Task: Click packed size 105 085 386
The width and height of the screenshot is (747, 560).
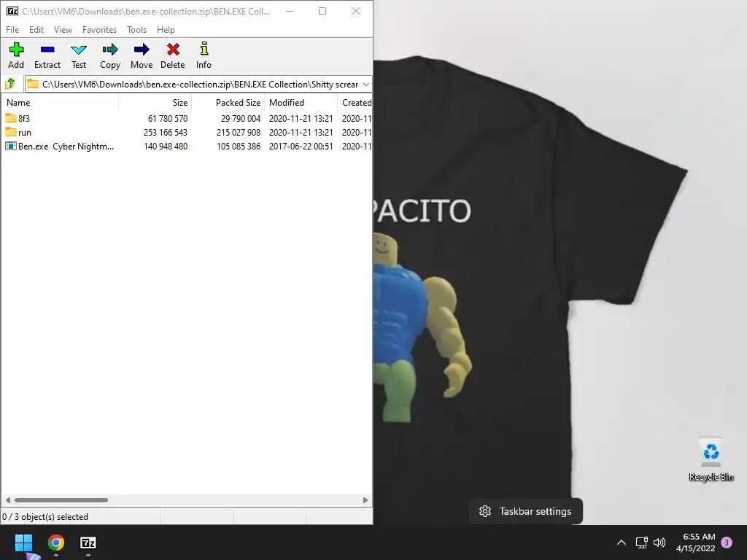Action: click(239, 146)
